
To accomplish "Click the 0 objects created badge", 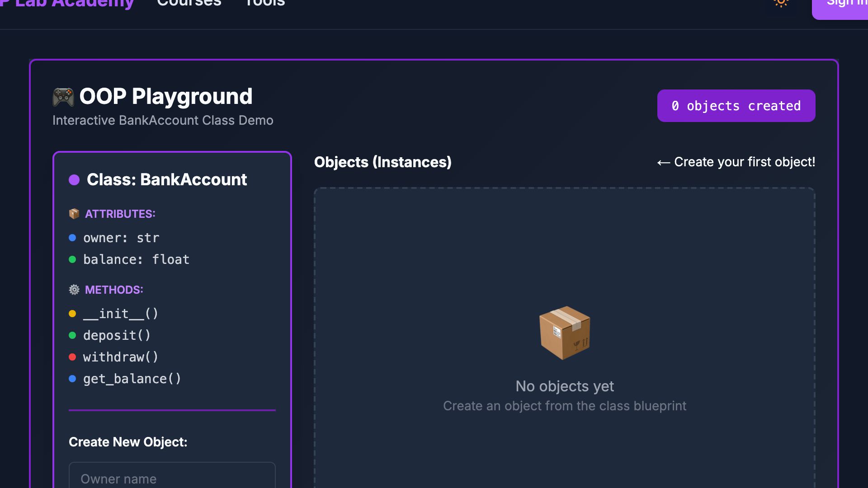I will (736, 106).
